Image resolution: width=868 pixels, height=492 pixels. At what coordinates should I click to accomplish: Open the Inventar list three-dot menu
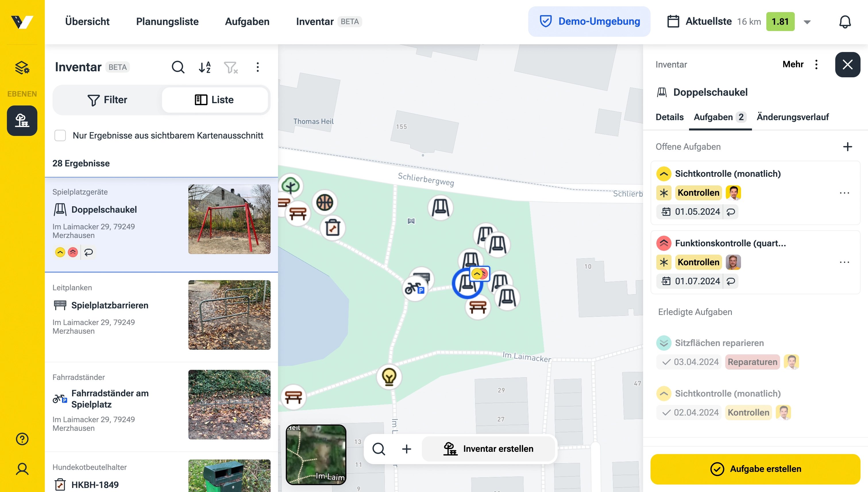tap(258, 67)
